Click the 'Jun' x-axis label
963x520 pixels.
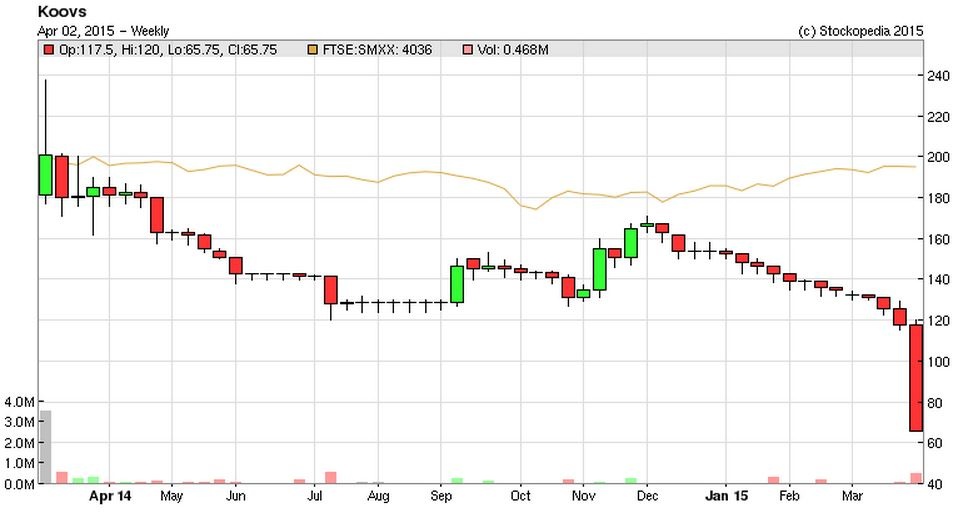point(236,496)
